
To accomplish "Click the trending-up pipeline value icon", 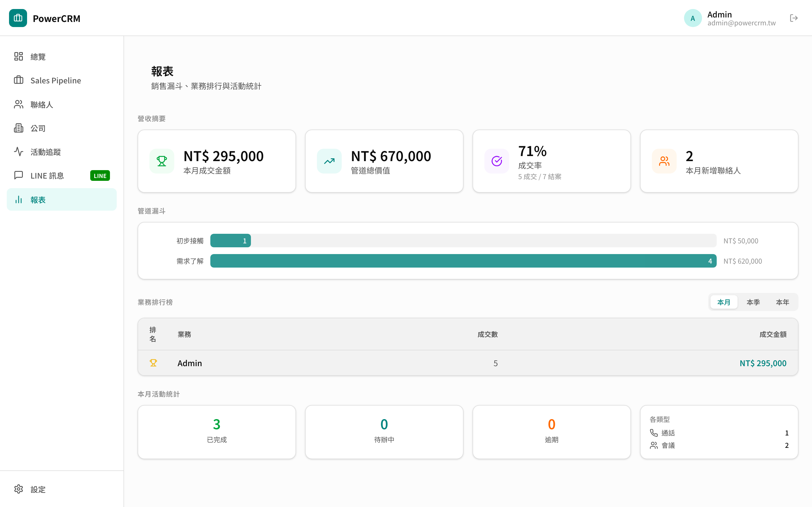I will click(x=329, y=161).
